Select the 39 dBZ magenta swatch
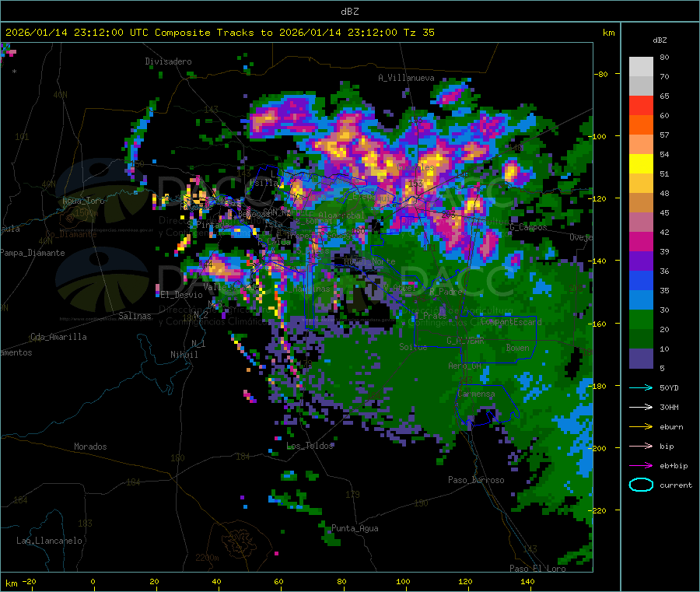The image size is (700, 592). 641,241
